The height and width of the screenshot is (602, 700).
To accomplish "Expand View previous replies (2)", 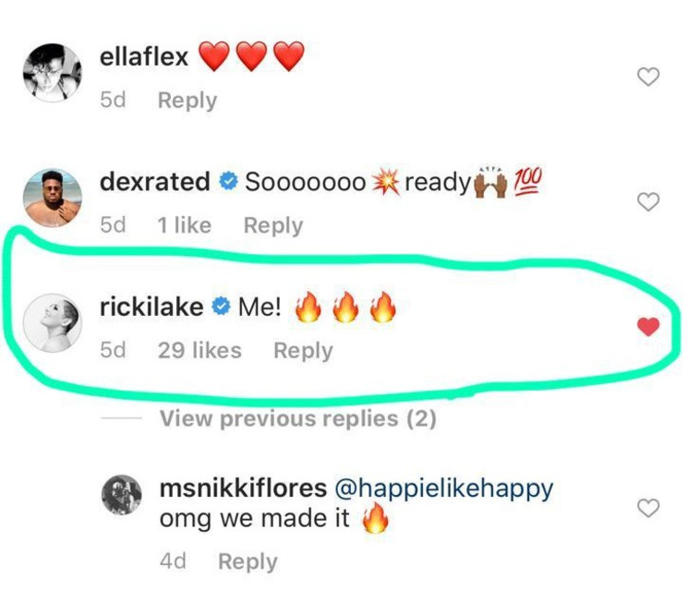I will pos(297,419).
